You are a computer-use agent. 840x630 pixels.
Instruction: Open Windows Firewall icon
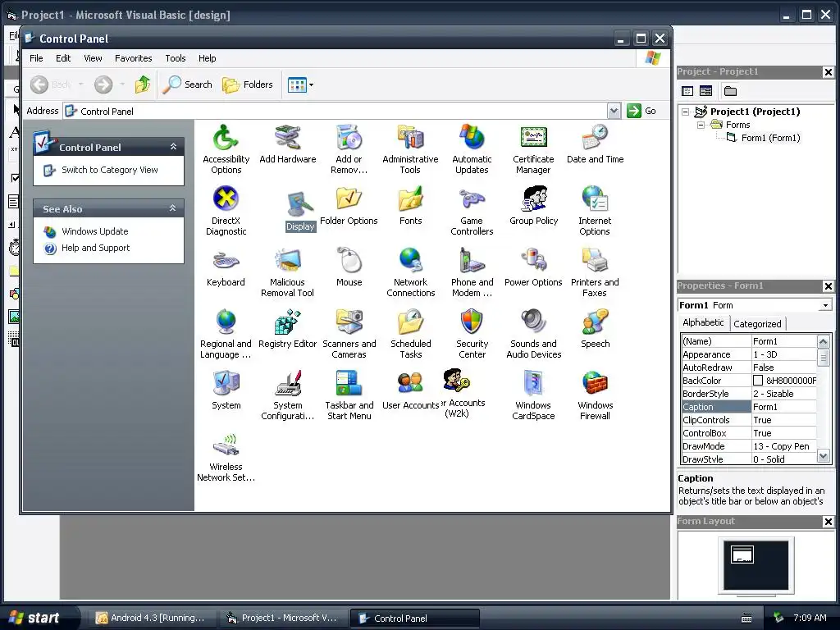[595, 395]
